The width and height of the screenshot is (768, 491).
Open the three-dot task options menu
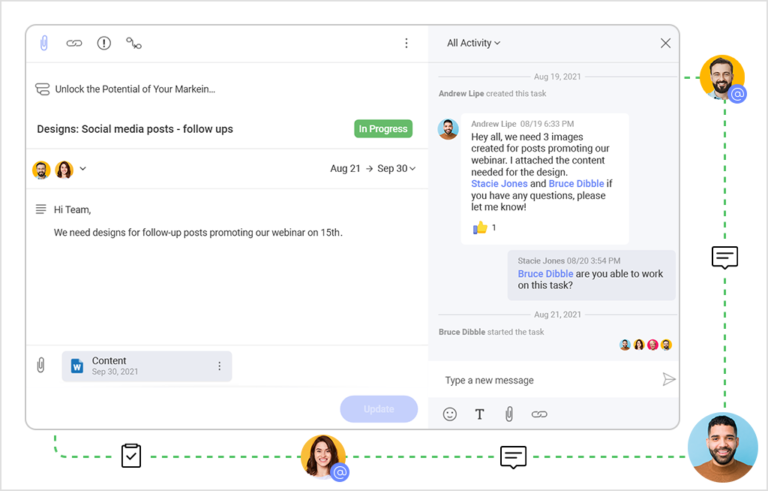[x=406, y=43]
